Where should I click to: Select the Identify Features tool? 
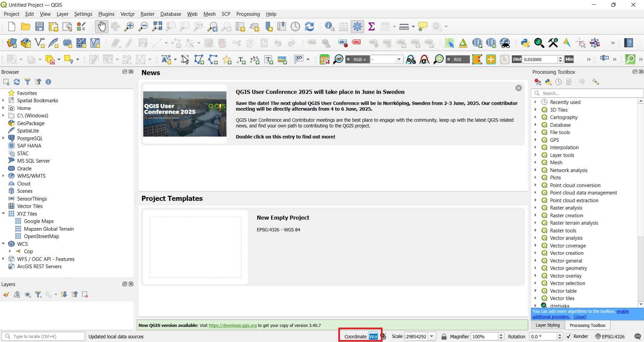pyautogui.click(x=330, y=26)
